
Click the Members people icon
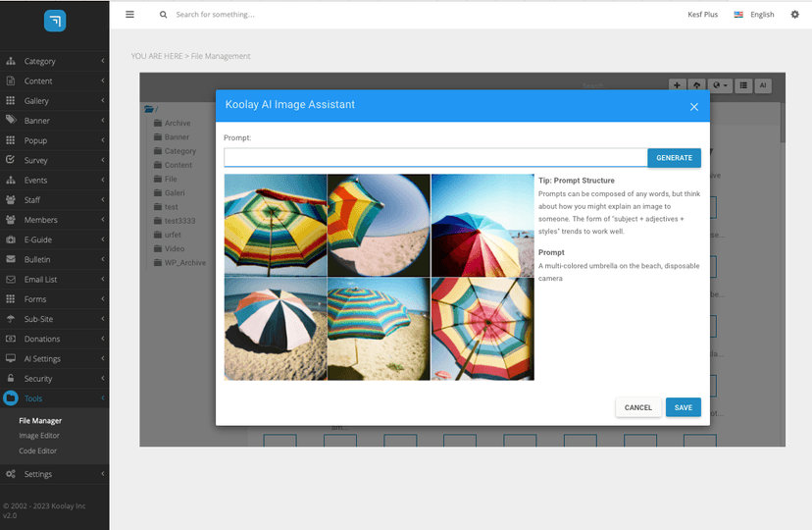pyautogui.click(x=11, y=220)
